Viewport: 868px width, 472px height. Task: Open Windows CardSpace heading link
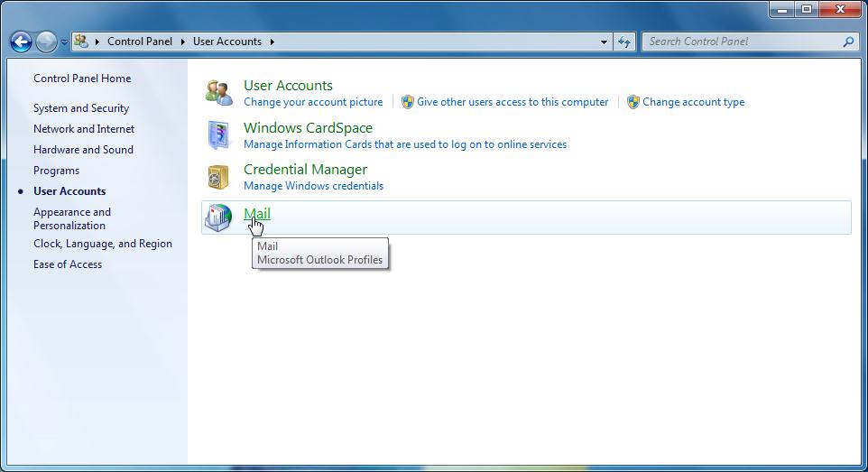click(308, 128)
